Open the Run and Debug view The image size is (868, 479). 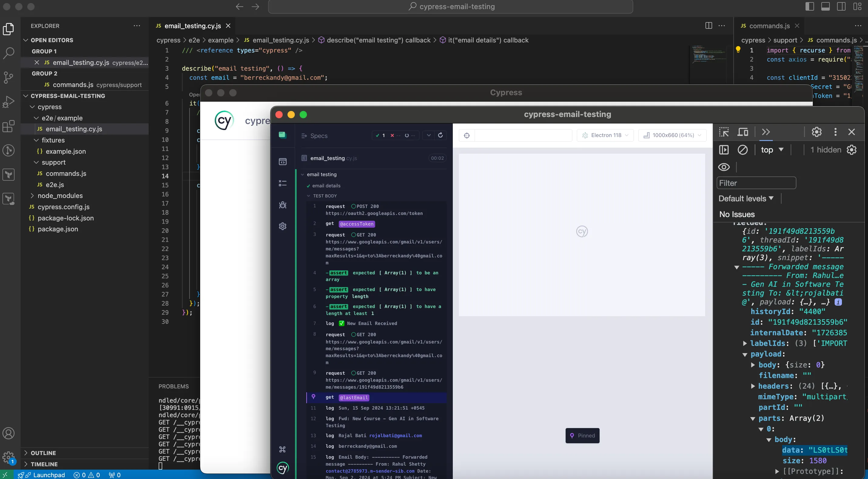[8, 102]
